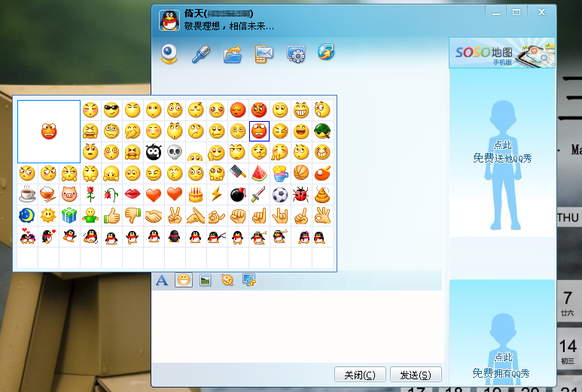Pick the victory hand emoticon
The width and height of the screenshot is (582, 392).
(175, 215)
